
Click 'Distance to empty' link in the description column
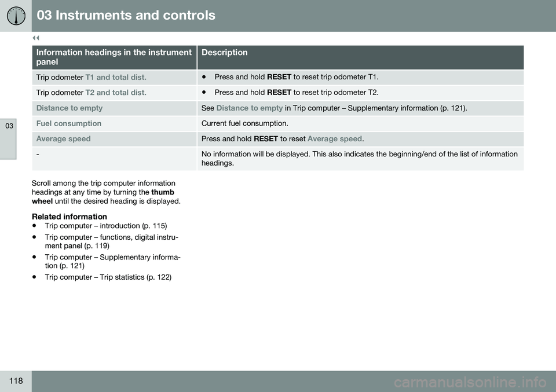[x=250, y=108]
